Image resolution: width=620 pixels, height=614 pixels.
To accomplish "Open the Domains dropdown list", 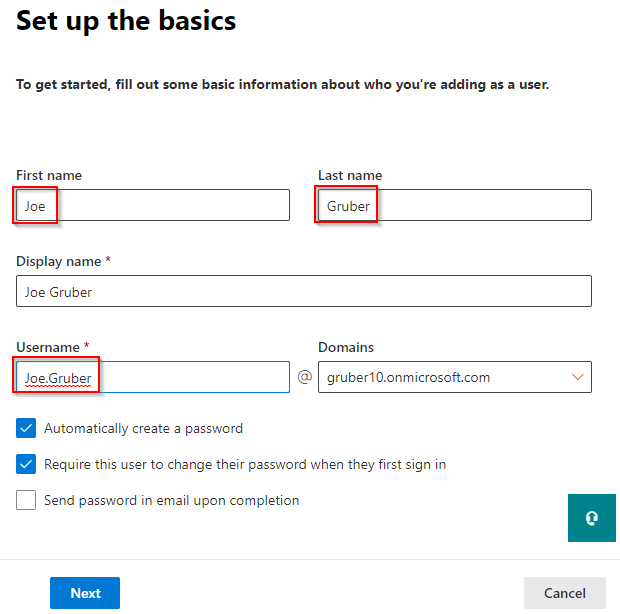I will (x=454, y=377).
